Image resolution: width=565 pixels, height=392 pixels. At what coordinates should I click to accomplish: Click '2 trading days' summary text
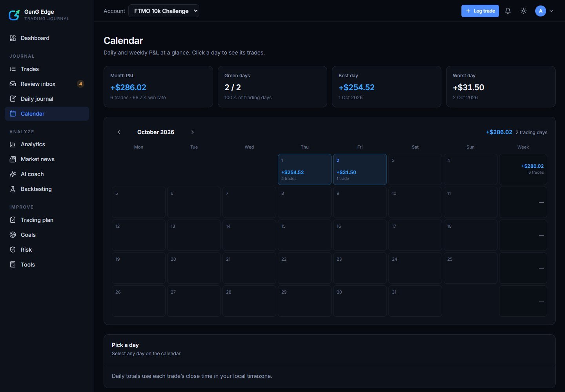(531, 132)
